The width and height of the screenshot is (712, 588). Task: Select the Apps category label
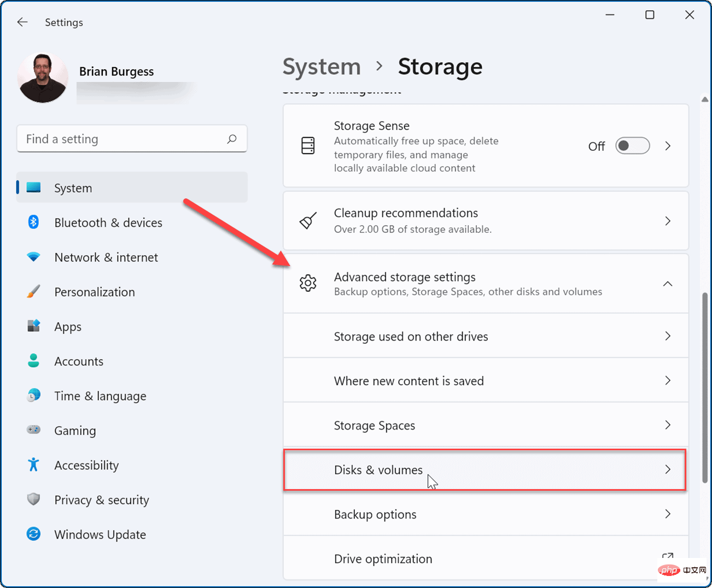pos(68,327)
